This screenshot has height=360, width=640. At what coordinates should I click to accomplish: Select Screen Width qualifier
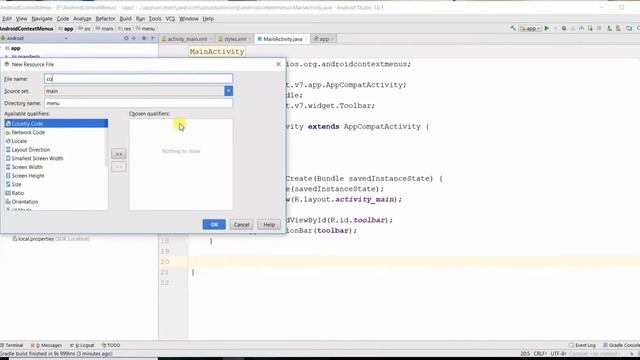(x=56, y=167)
